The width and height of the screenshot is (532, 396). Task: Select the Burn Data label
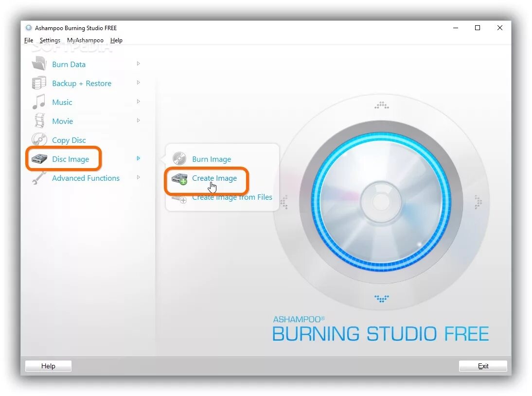point(69,65)
